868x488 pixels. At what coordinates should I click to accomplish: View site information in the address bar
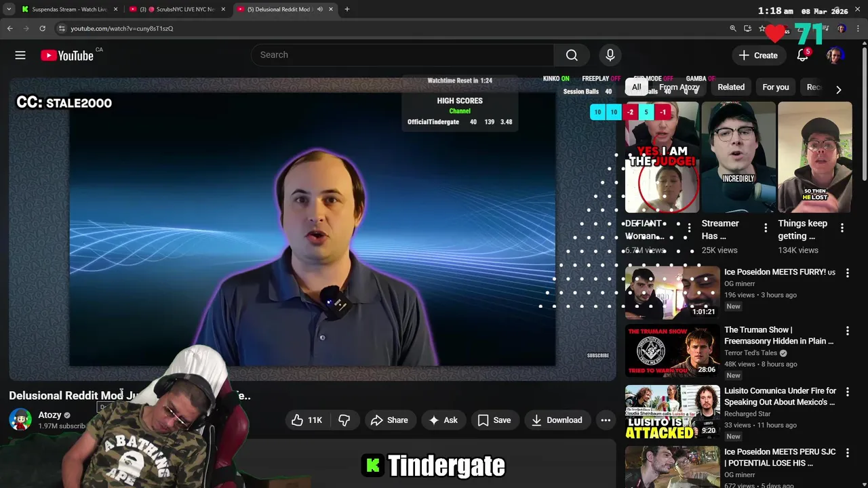tap(62, 28)
